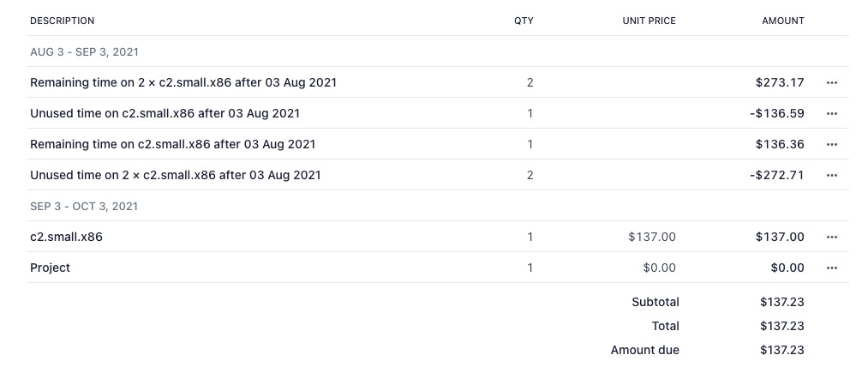Open more options for Project line item
Image resolution: width=868 pixels, height=379 pixels.
[831, 268]
